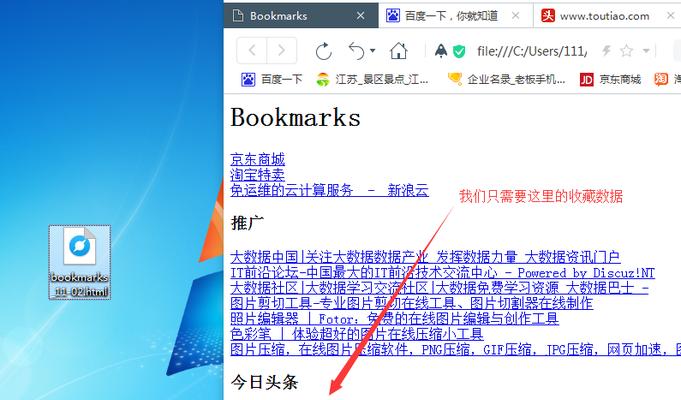Open 企业名录_老板手机 bookmark bar item
Viewport: 681px width, 400px height.
(506, 79)
